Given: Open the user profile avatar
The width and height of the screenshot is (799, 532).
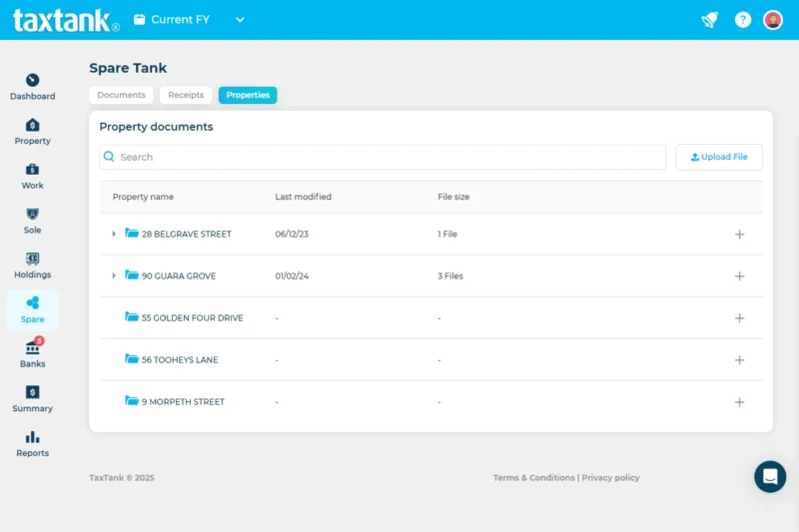Looking at the screenshot, I should pyautogui.click(x=773, y=20).
